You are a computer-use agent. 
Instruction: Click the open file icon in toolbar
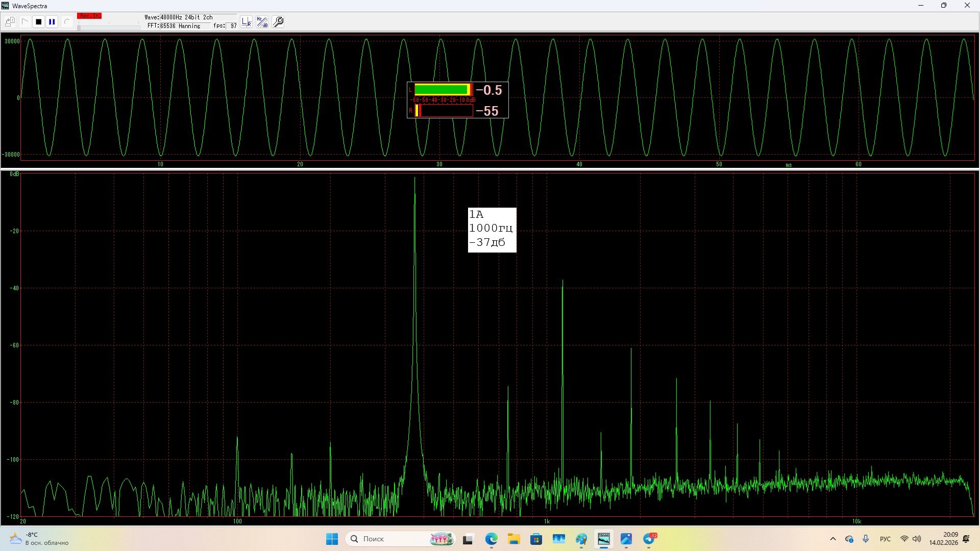pyautogui.click(x=10, y=22)
